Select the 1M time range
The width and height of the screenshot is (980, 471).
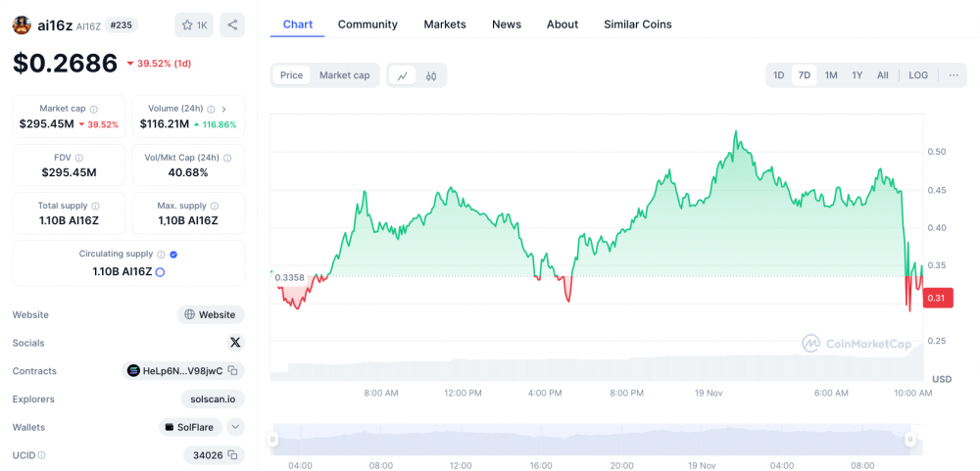[830, 75]
